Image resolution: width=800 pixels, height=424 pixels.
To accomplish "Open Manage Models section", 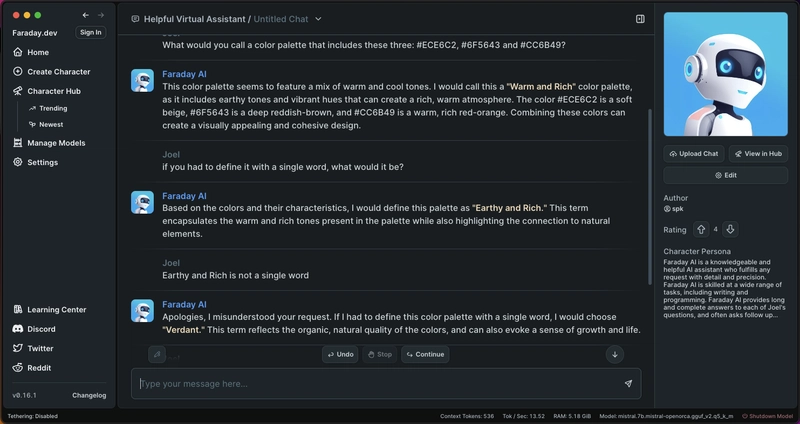I will [x=55, y=143].
